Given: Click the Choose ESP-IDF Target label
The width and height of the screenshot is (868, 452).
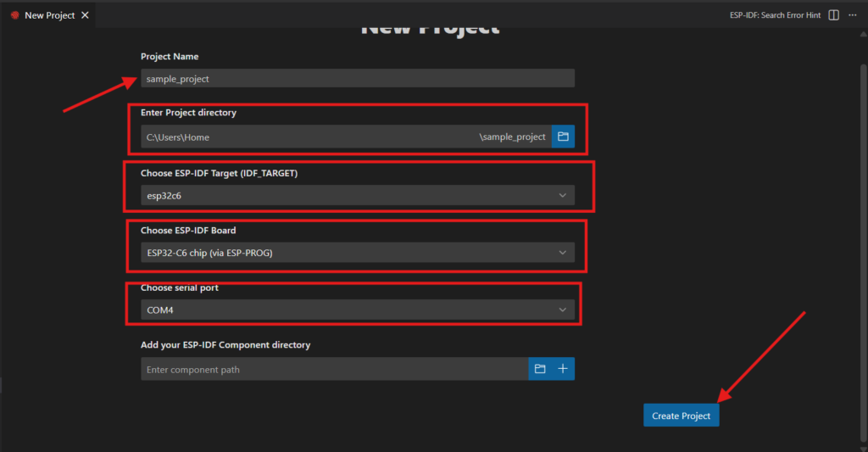Looking at the screenshot, I should coord(219,173).
